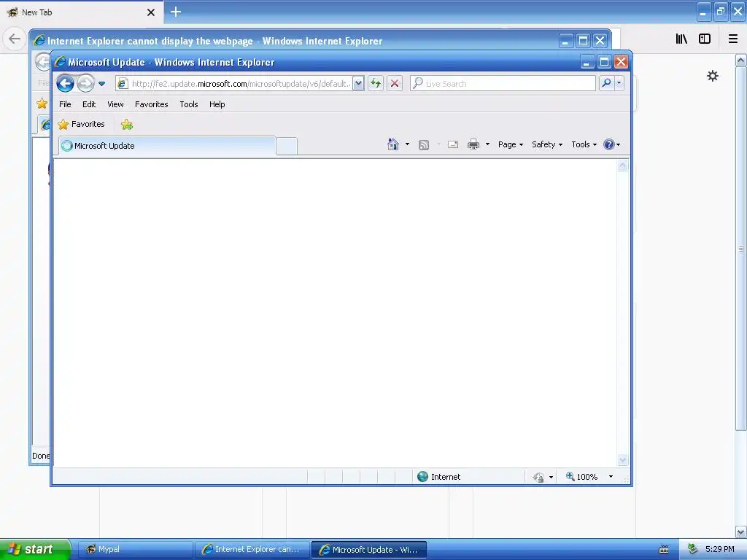Click the Protected Mode security icon in status bar

538,477
